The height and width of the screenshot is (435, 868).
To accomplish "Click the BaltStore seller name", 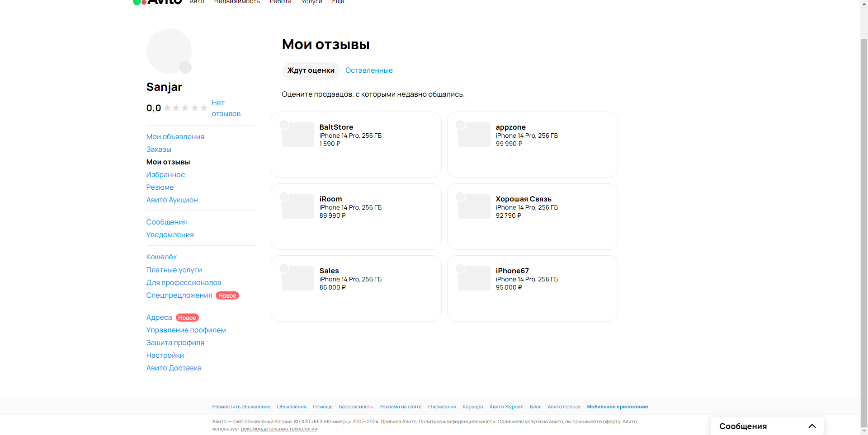I will (336, 127).
